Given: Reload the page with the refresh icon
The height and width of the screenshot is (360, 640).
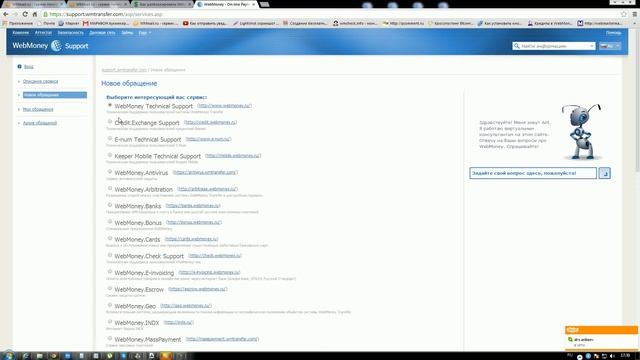Looking at the screenshot, I should click(25, 14).
